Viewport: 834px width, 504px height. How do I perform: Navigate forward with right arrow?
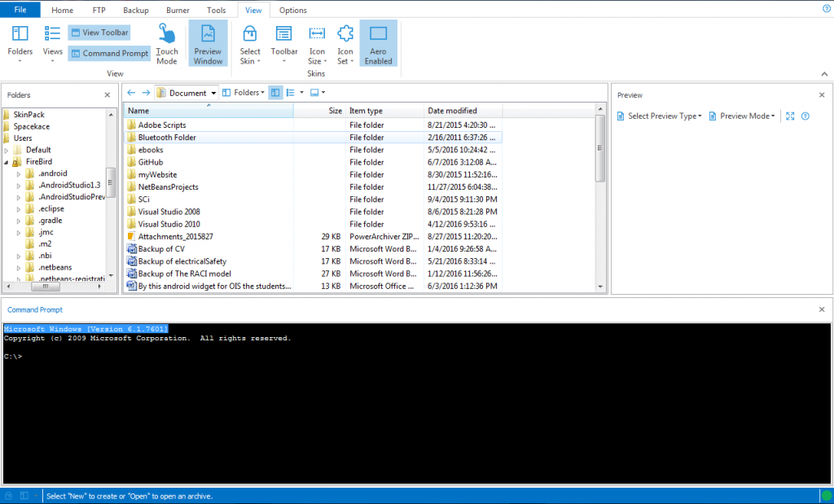click(146, 93)
